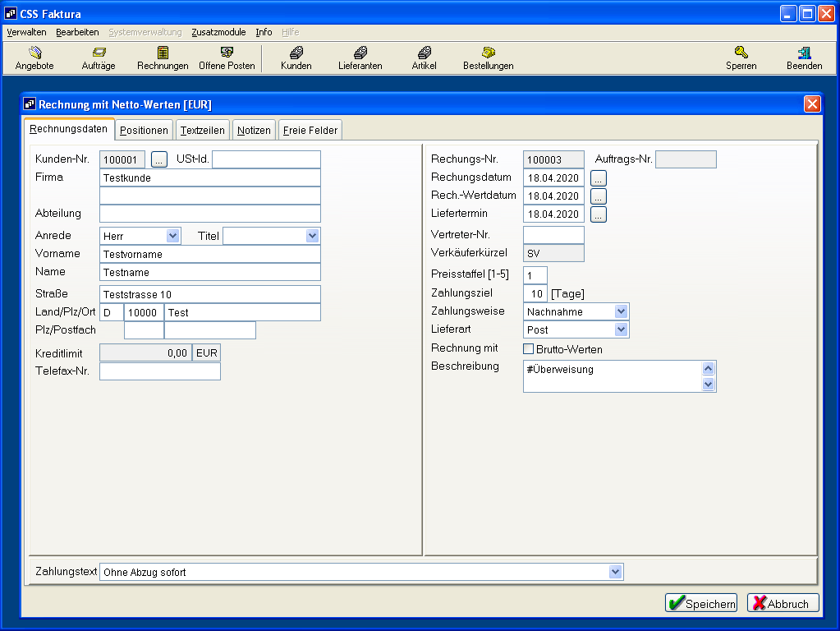The image size is (840, 631).
Task: Open Angebote from the toolbar
Action: coord(34,58)
